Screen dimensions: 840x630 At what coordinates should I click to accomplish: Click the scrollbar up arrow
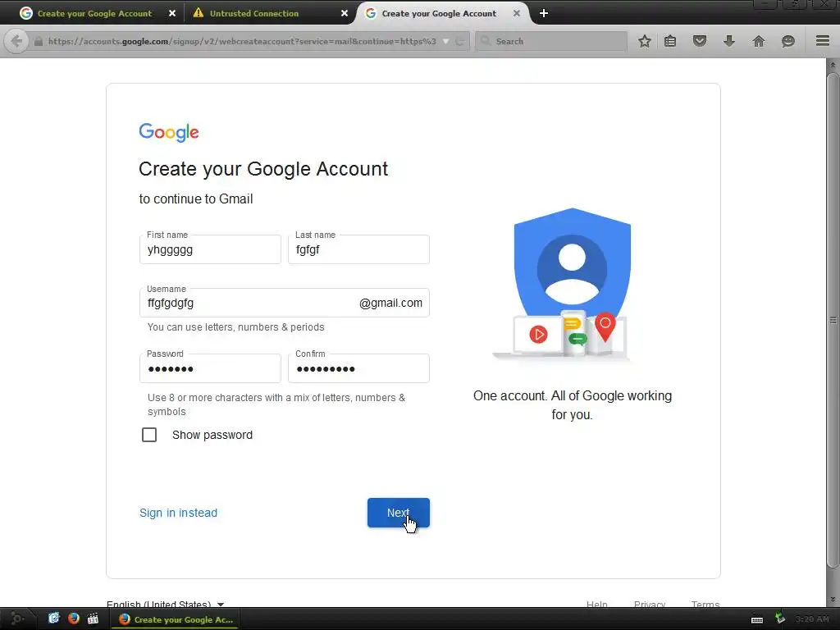833,65
